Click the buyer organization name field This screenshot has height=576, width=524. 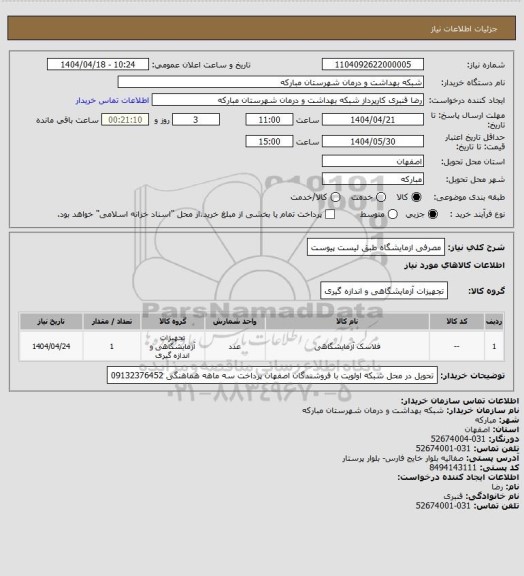coord(270,82)
